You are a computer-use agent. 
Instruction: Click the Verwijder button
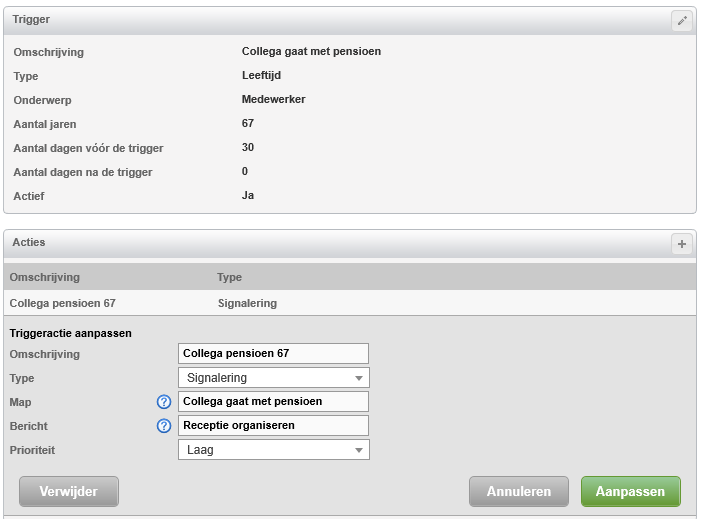click(69, 491)
